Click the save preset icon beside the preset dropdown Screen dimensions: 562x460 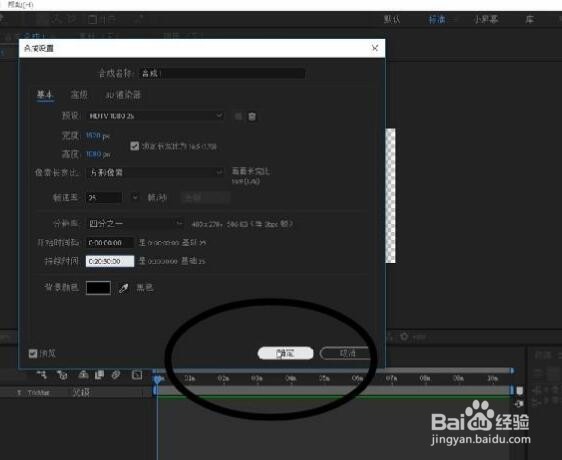point(238,116)
